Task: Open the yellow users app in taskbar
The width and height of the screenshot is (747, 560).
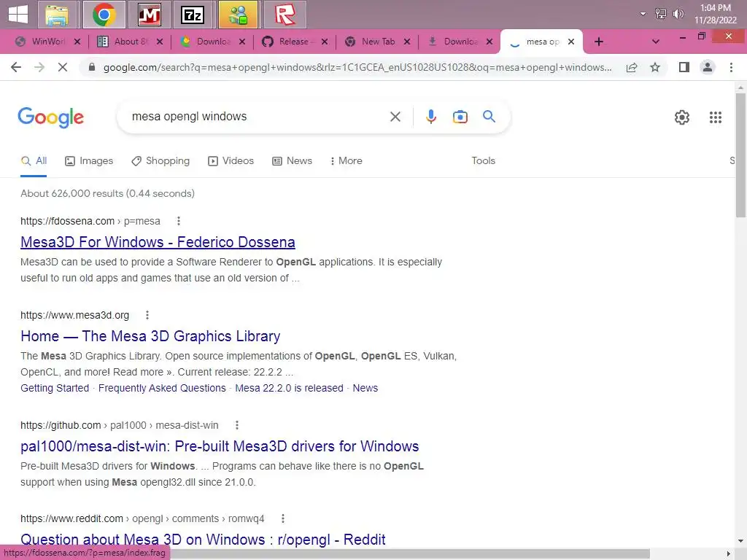Action: (238, 15)
